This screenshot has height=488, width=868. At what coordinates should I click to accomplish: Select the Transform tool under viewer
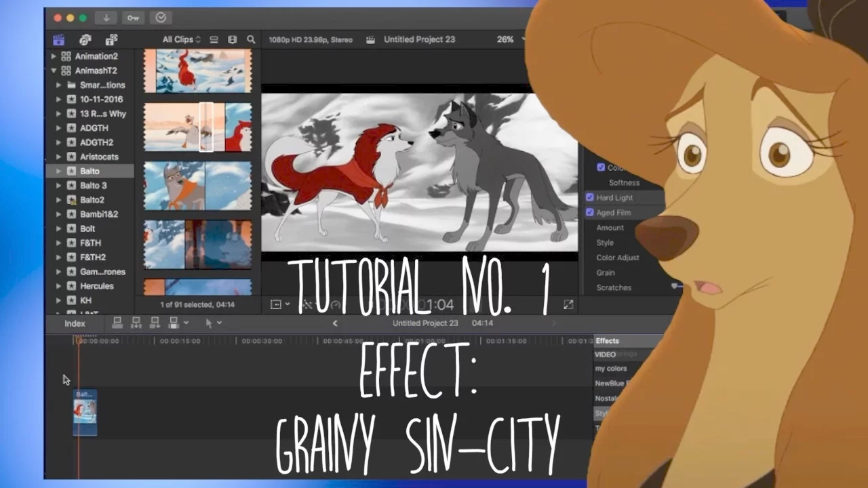pyautogui.click(x=276, y=304)
